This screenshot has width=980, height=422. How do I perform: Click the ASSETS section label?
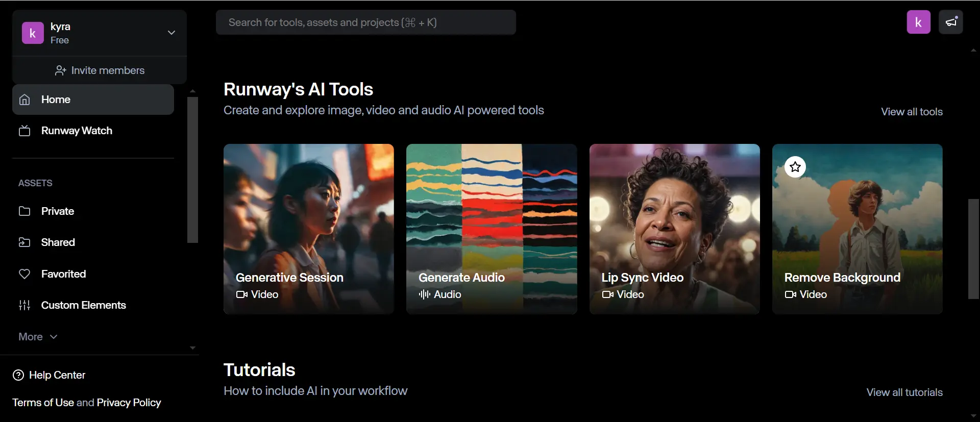coord(35,183)
